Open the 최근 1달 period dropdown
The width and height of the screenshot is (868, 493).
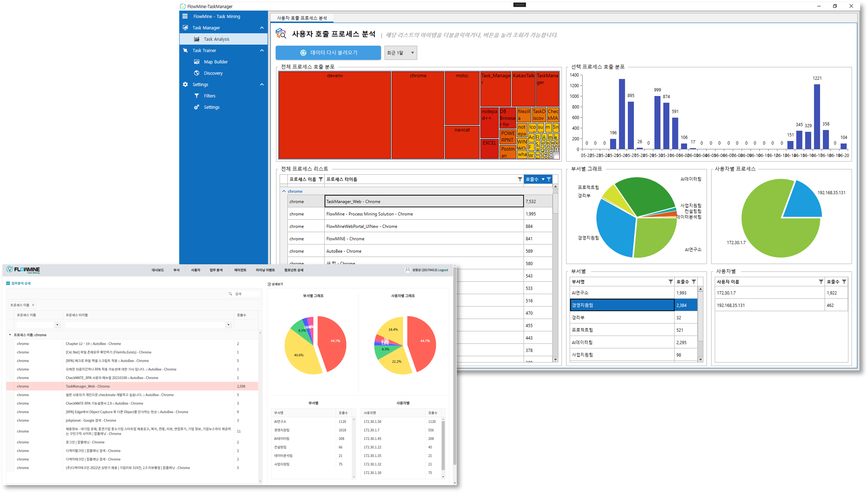point(401,53)
